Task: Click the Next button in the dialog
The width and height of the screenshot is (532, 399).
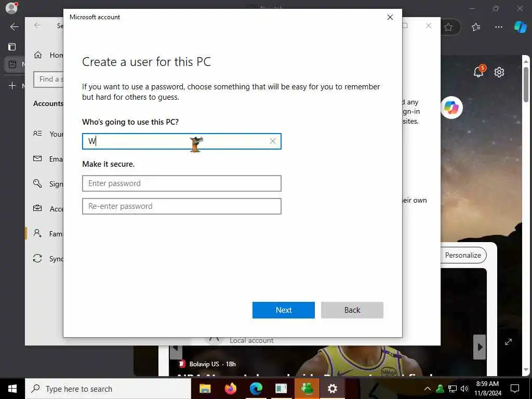Action: (x=283, y=310)
